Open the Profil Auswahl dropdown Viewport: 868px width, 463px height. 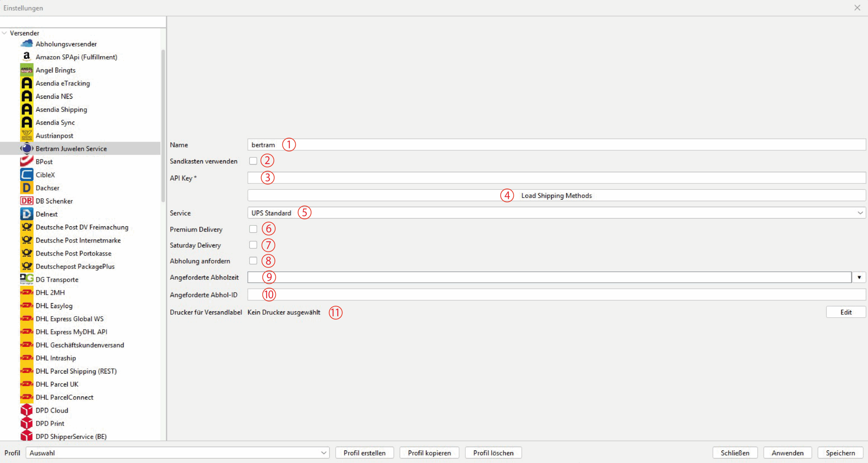coord(177,453)
